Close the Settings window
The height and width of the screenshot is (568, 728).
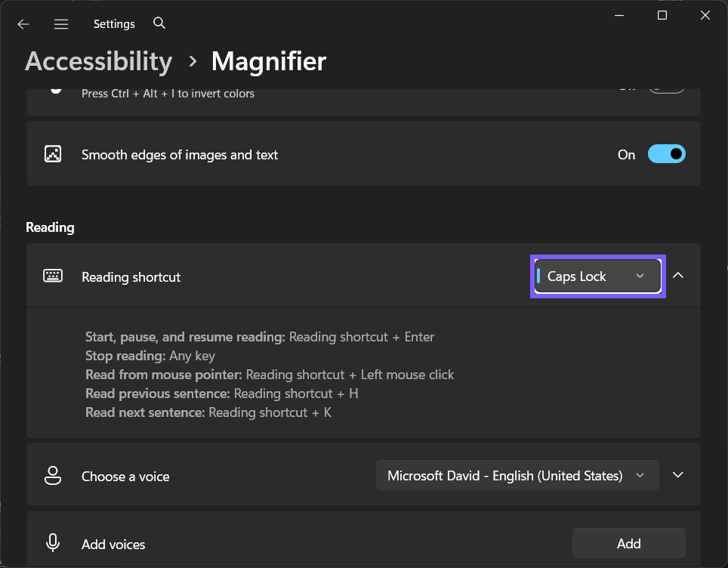(705, 15)
